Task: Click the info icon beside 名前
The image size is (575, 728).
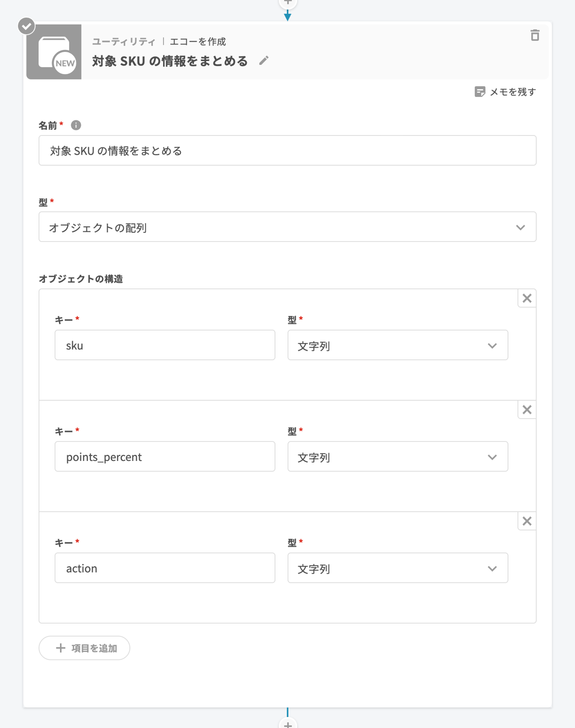Action: tap(76, 125)
